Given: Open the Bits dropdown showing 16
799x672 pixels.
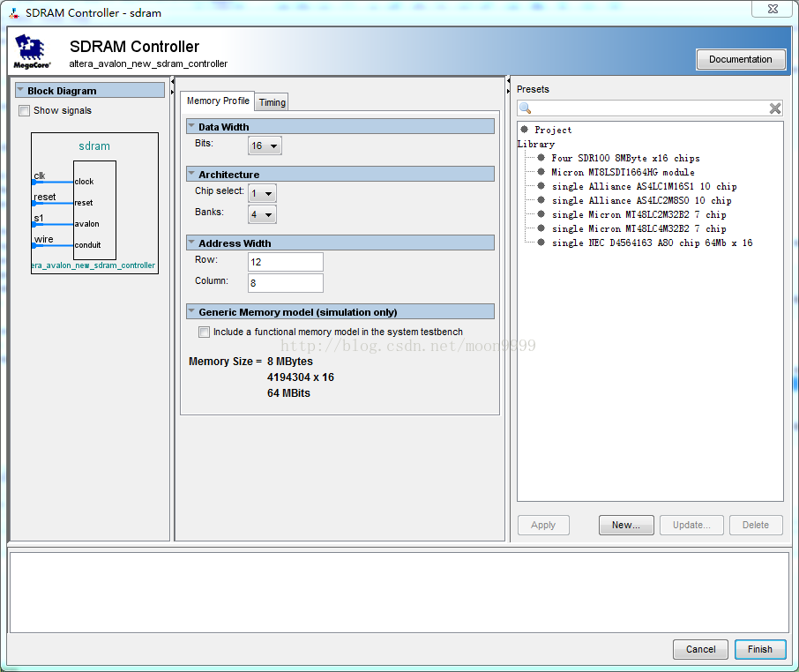Looking at the screenshot, I should pos(265,146).
